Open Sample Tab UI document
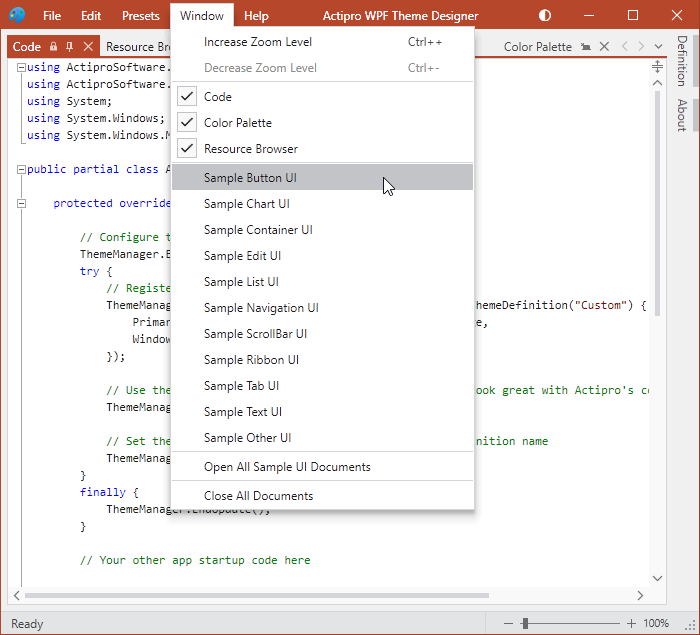The height and width of the screenshot is (635, 700). click(322, 386)
